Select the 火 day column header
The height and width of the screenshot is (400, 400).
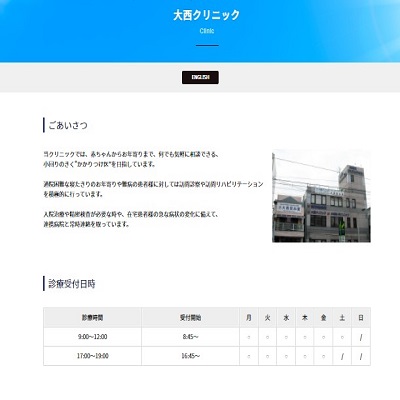[267, 318]
